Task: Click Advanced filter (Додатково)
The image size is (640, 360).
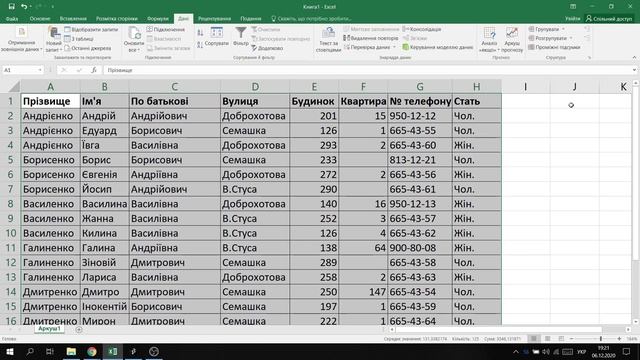Action: 267,48
